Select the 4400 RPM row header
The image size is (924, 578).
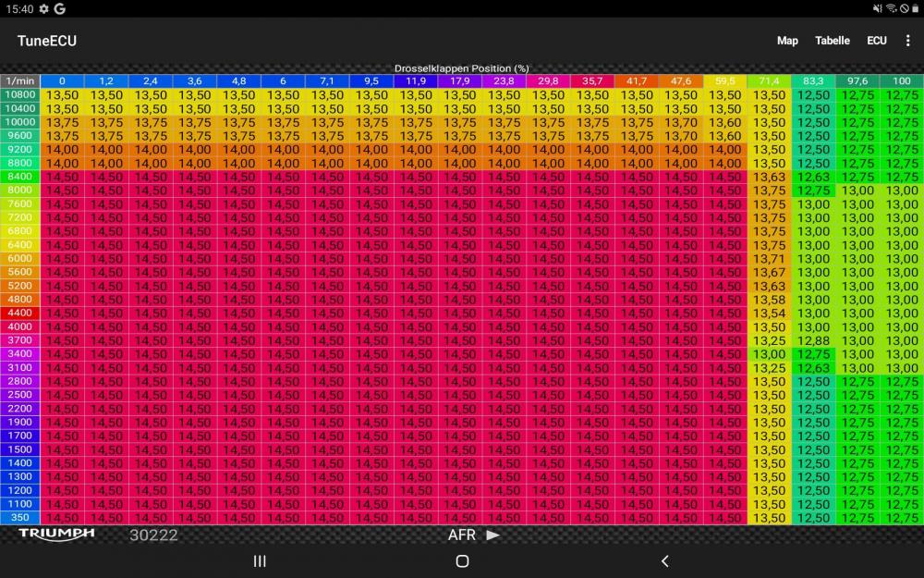[19, 314]
